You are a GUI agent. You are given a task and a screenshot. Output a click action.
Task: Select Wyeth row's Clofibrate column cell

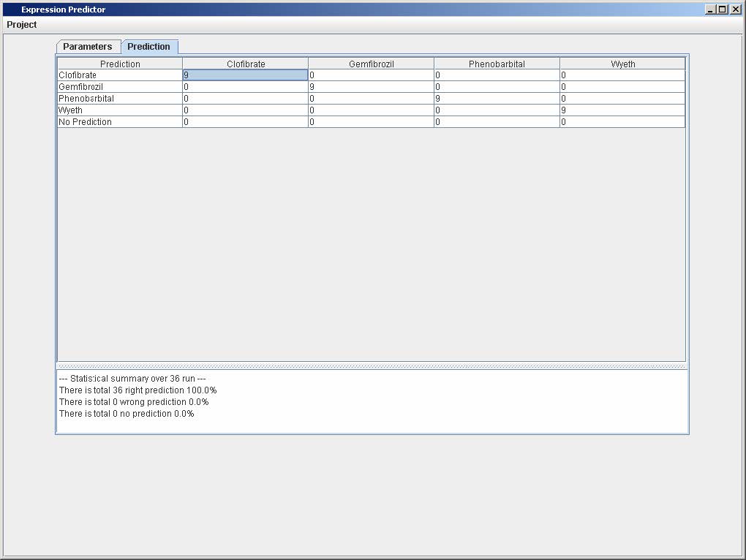coord(246,110)
